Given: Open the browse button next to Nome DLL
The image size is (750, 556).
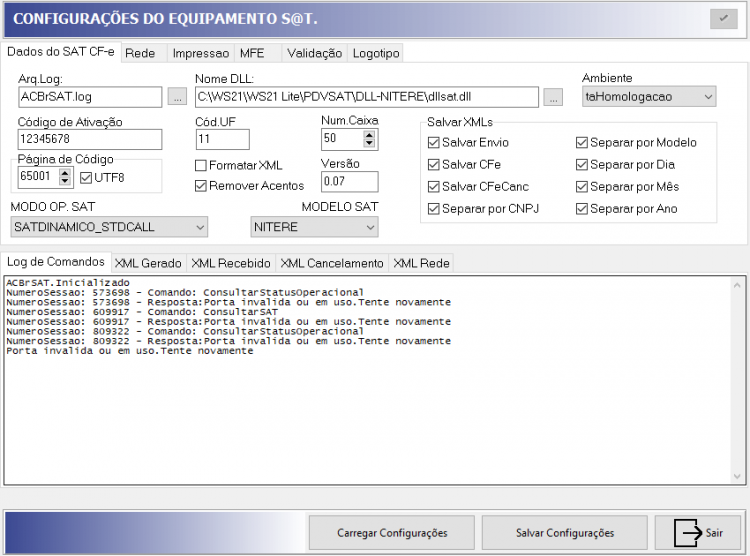Looking at the screenshot, I should (553, 97).
